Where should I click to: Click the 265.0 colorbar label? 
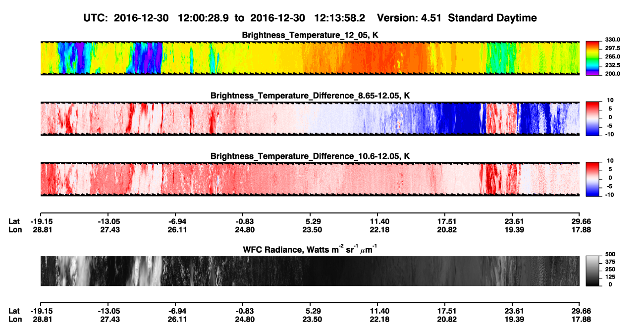[x=612, y=56]
